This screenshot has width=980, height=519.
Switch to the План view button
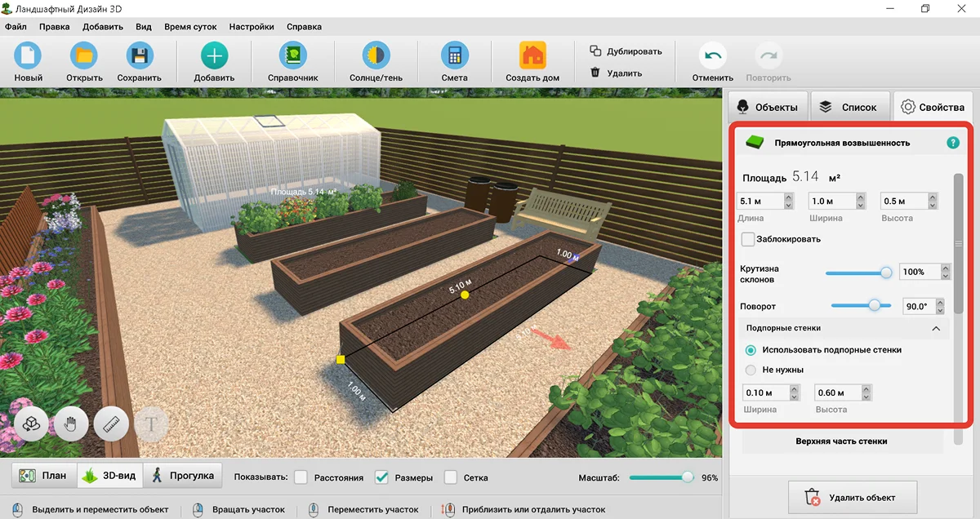click(44, 476)
